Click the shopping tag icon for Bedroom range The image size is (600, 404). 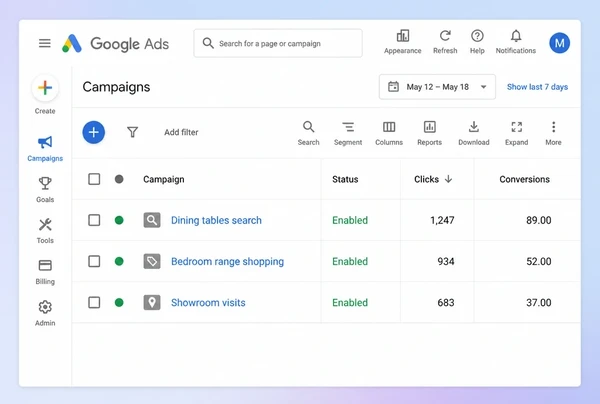(x=152, y=261)
